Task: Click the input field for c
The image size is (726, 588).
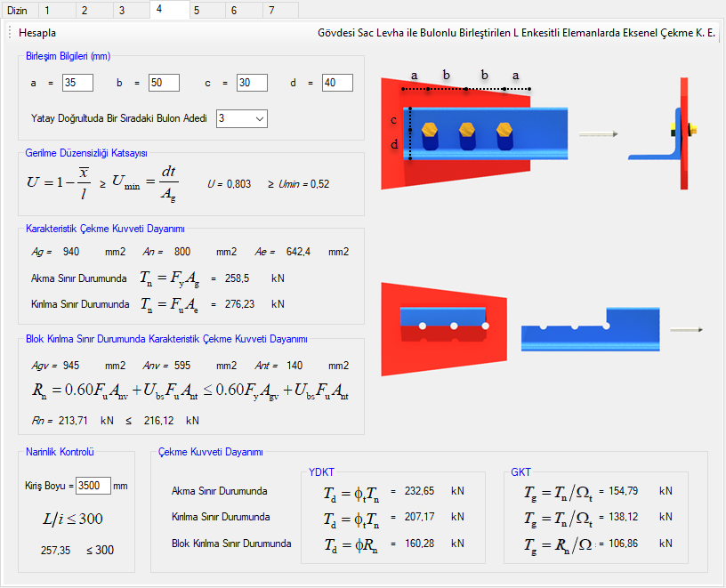Action: click(x=252, y=83)
